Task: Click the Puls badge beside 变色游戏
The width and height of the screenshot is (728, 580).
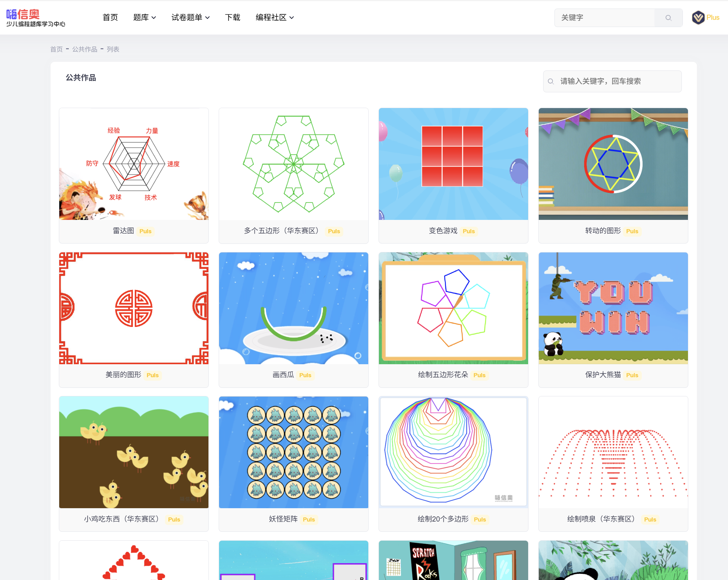Action: [469, 231]
